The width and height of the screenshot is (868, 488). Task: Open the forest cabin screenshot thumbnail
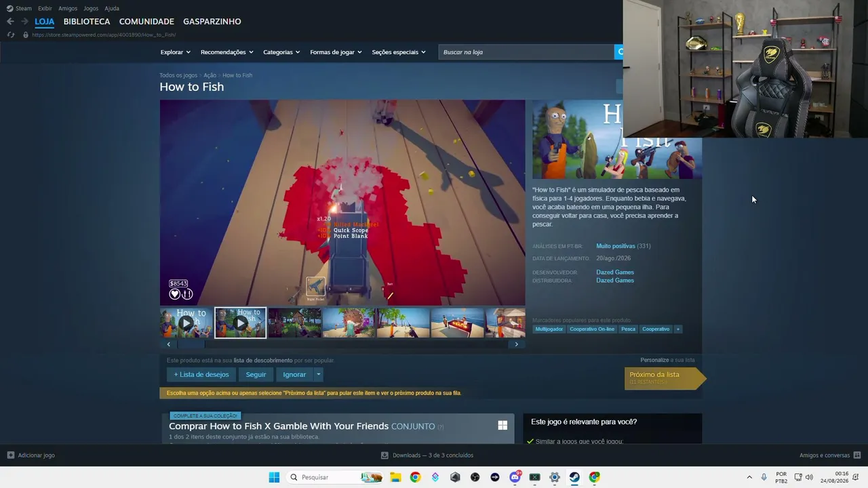coord(295,323)
